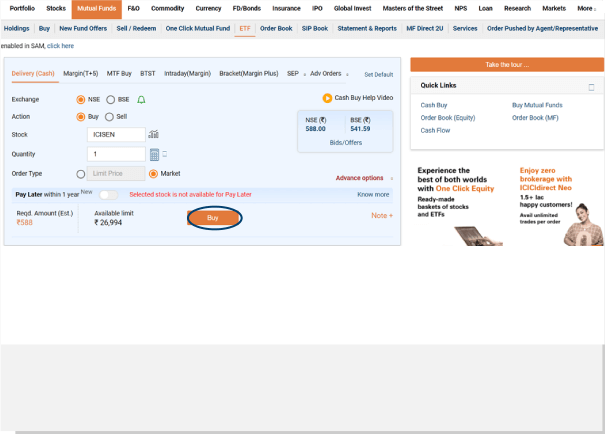Select the NSE exchange radio button

(82, 100)
